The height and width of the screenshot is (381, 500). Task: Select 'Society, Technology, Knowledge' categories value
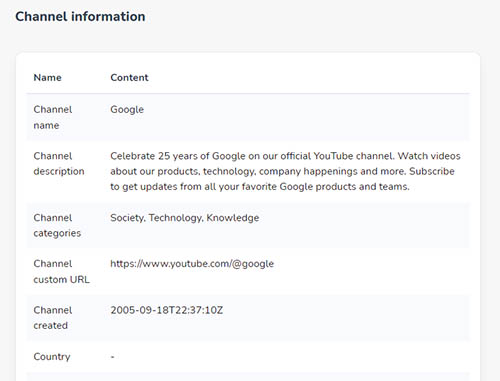pos(185,218)
